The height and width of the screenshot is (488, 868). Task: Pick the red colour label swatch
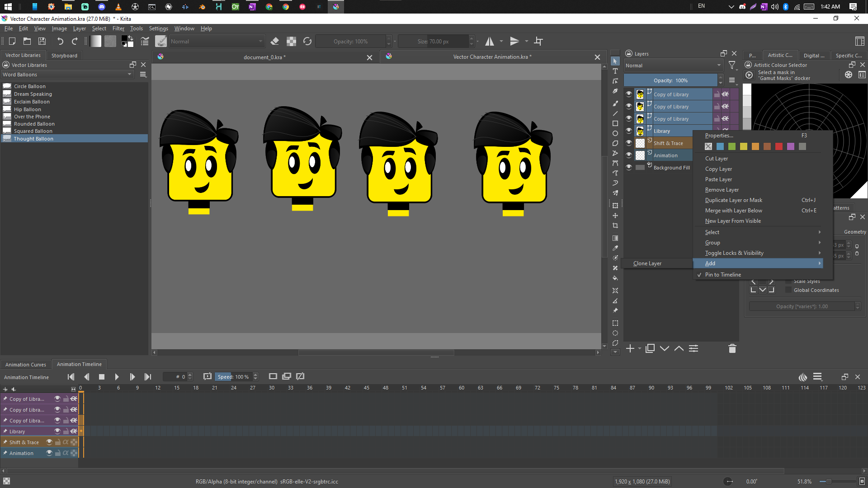tap(779, 146)
